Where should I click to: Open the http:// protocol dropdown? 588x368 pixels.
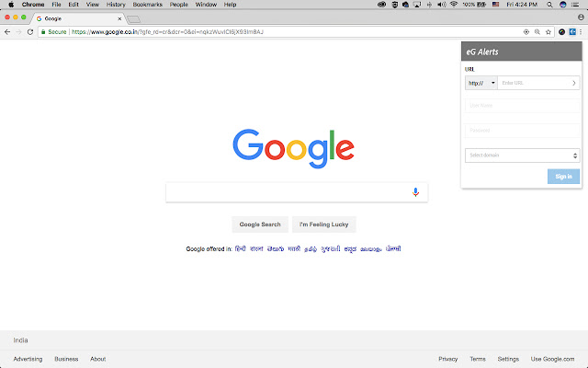click(x=481, y=83)
